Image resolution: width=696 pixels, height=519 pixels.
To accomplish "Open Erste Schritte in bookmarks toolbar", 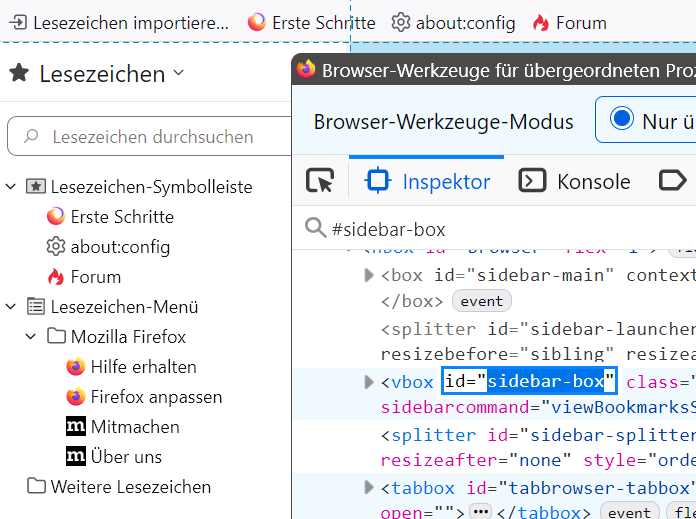I will click(x=311, y=22).
